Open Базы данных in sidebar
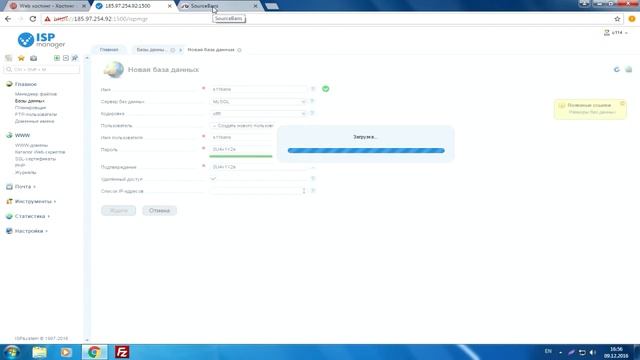This screenshot has height=360, width=640. click(29, 101)
